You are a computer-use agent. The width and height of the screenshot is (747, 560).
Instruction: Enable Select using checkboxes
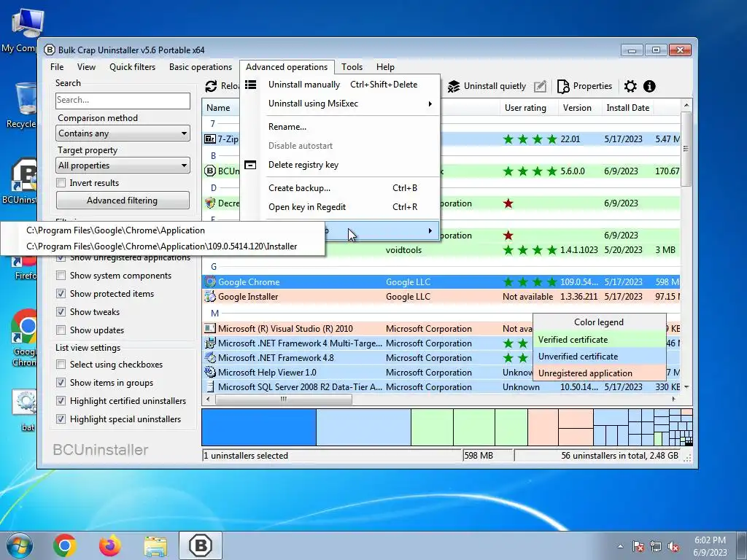(61, 365)
